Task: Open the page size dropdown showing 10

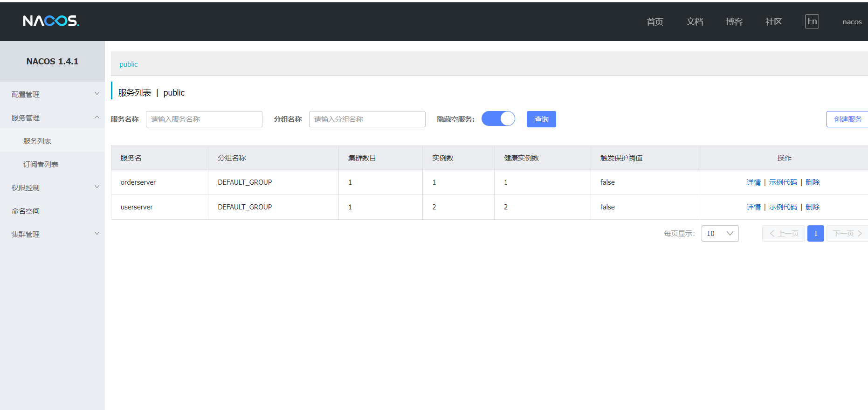Action: [x=720, y=233]
